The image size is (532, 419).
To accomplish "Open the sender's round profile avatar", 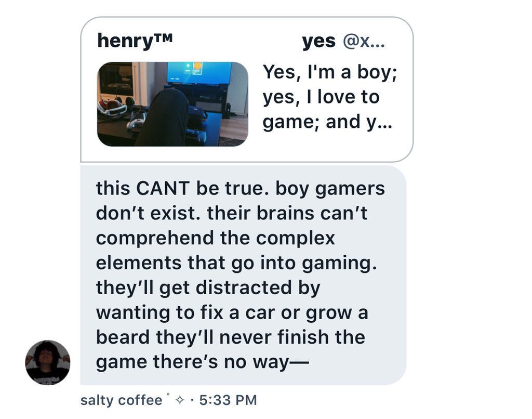I will (x=48, y=362).
